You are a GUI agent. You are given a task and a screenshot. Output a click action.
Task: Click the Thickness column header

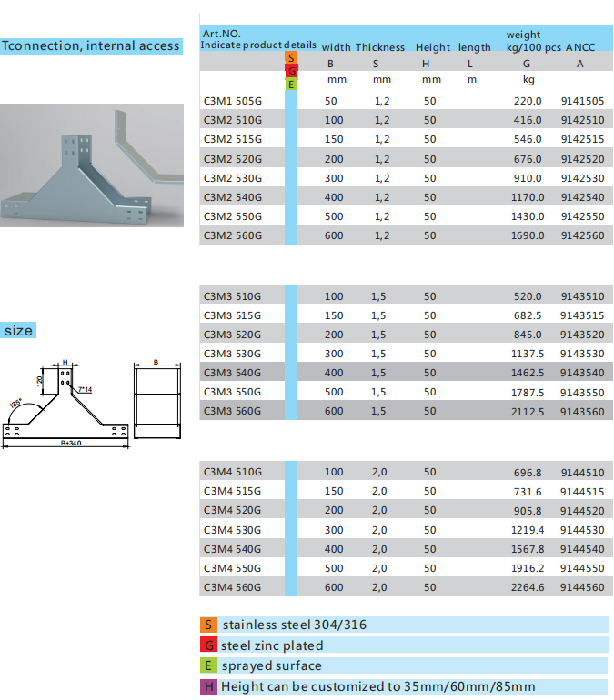click(380, 47)
